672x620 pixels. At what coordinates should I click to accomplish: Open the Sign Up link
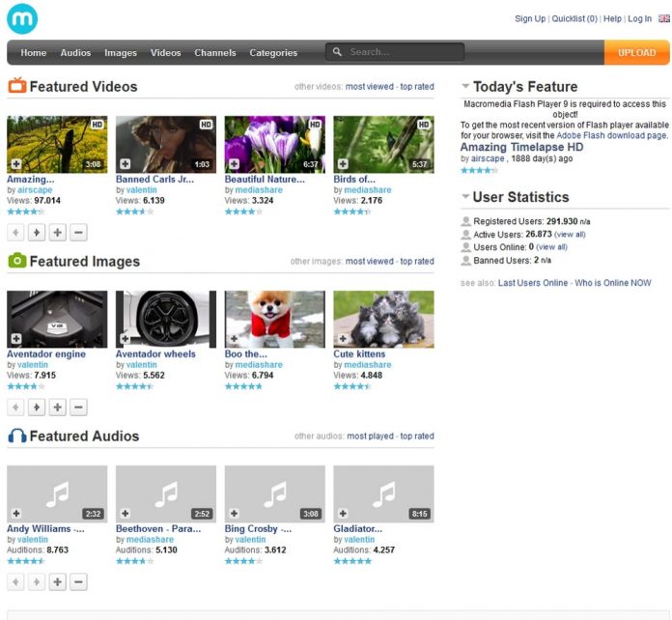[x=529, y=18]
